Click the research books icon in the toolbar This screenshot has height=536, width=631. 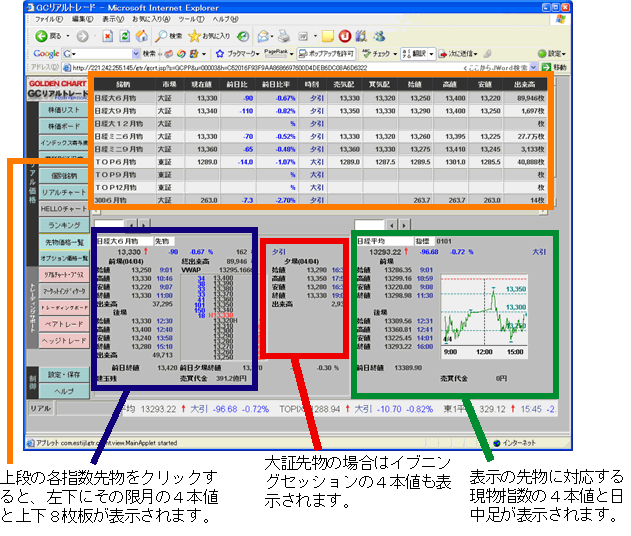[361, 37]
